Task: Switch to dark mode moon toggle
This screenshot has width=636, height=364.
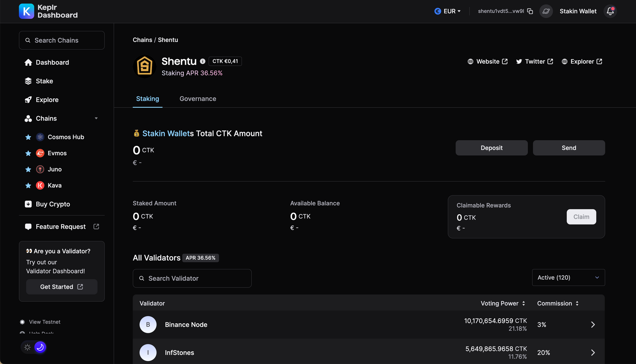Action: 40,347
